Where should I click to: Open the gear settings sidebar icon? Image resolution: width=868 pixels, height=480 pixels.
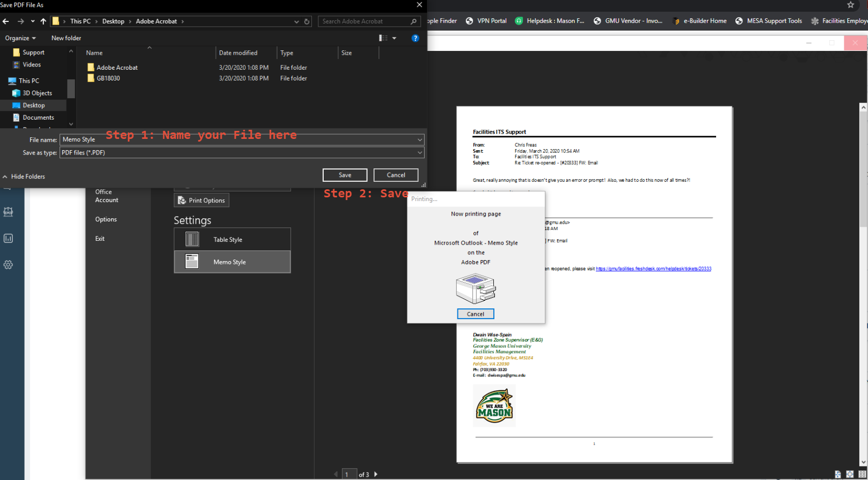8,265
